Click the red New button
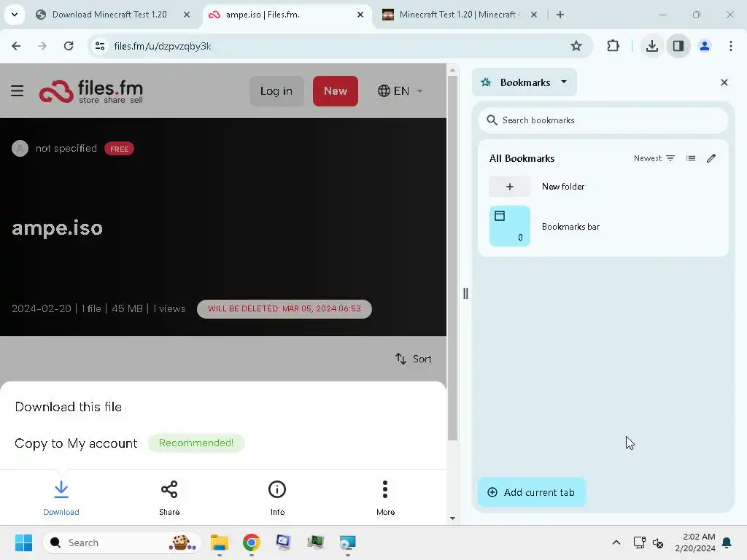Screen dimensions: 747x560 pyautogui.click(x=336, y=91)
